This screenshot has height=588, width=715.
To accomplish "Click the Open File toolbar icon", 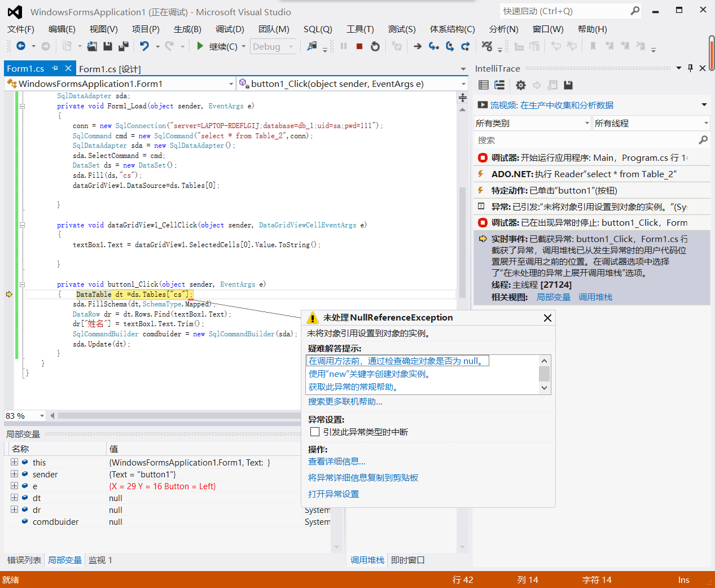I will [x=92, y=46].
